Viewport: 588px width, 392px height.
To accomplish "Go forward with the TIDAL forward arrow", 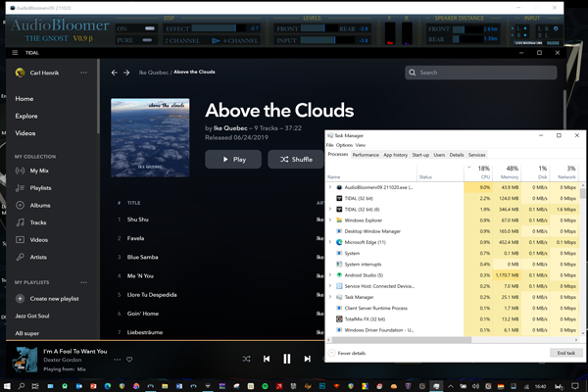I will tap(126, 73).
